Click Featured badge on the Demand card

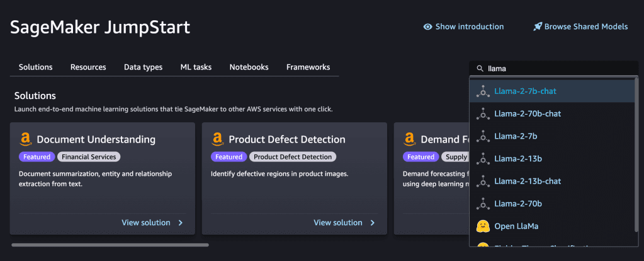click(421, 156)
